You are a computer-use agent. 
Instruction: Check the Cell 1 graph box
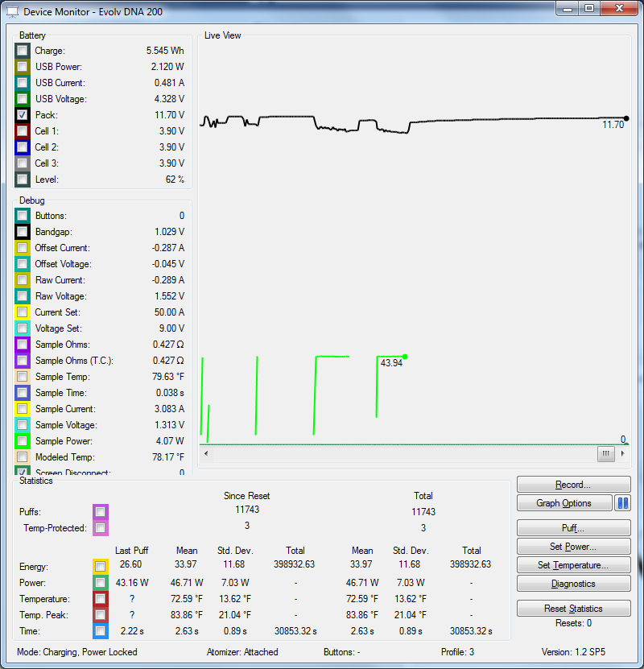(x=22, y=131)
